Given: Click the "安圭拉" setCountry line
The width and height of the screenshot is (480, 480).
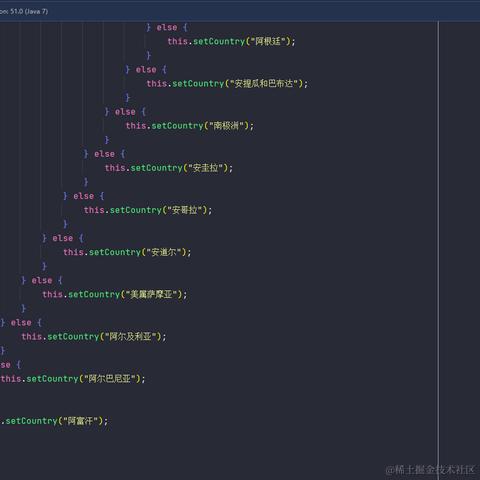Looking at the screenshot, I should point(169,168).
